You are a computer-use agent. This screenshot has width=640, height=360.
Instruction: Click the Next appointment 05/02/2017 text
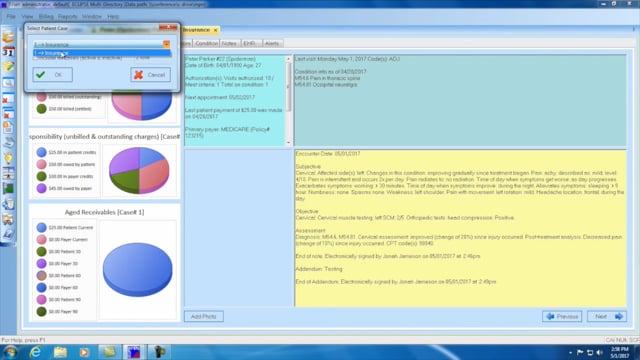(x=220, y=97)
